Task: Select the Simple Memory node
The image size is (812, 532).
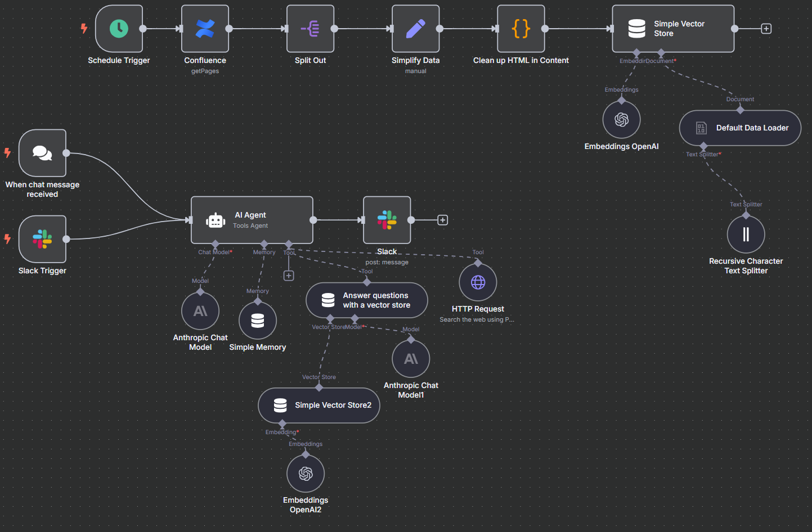Action: (258, 321)
